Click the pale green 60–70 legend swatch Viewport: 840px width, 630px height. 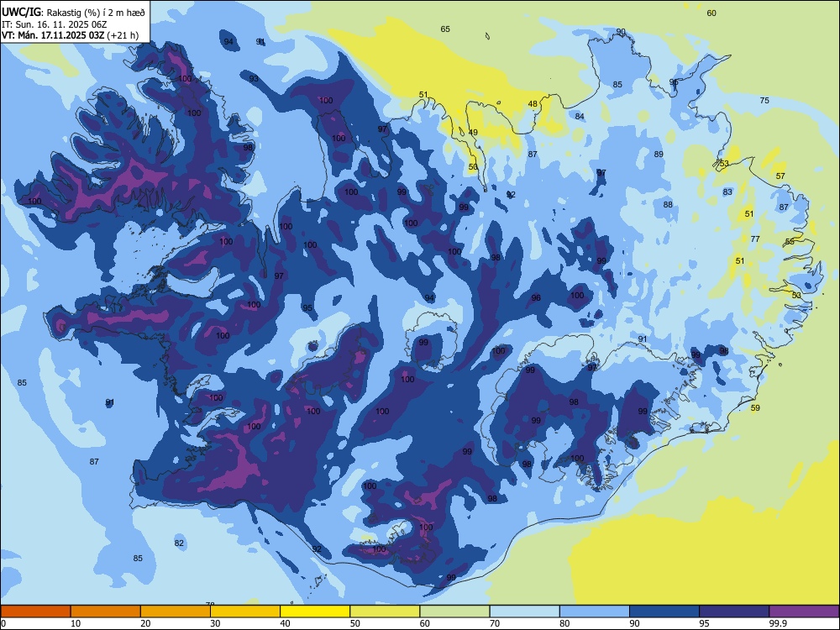click(x=454, y=612)
